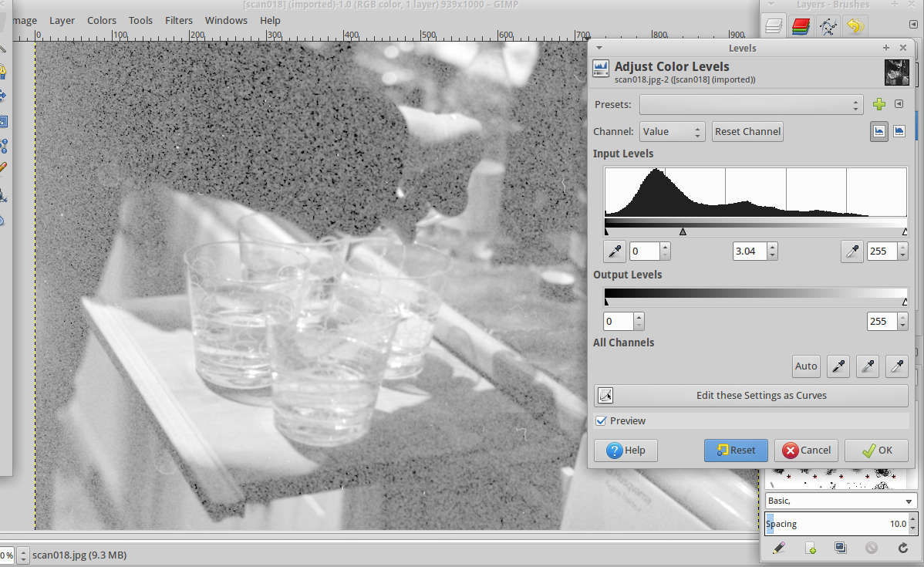Open the Undo History tab icon

coord(854,26)
